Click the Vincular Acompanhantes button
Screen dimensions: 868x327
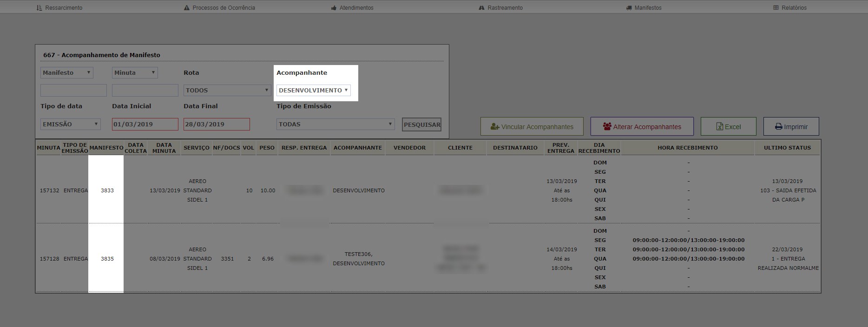pos(532,126)
